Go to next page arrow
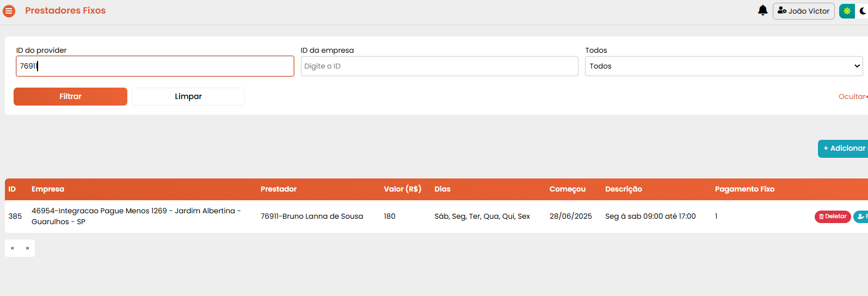 pos(27,248)
